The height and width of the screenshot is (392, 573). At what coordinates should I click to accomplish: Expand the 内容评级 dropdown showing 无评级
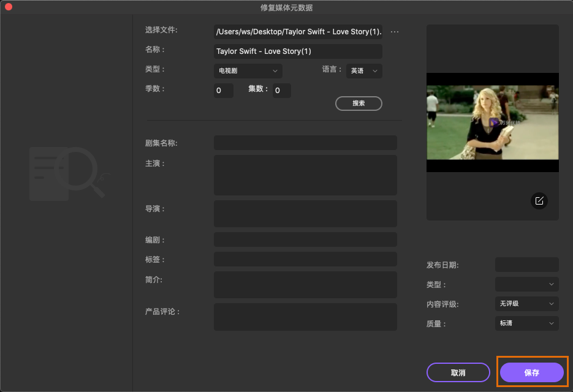pos(526,304)
